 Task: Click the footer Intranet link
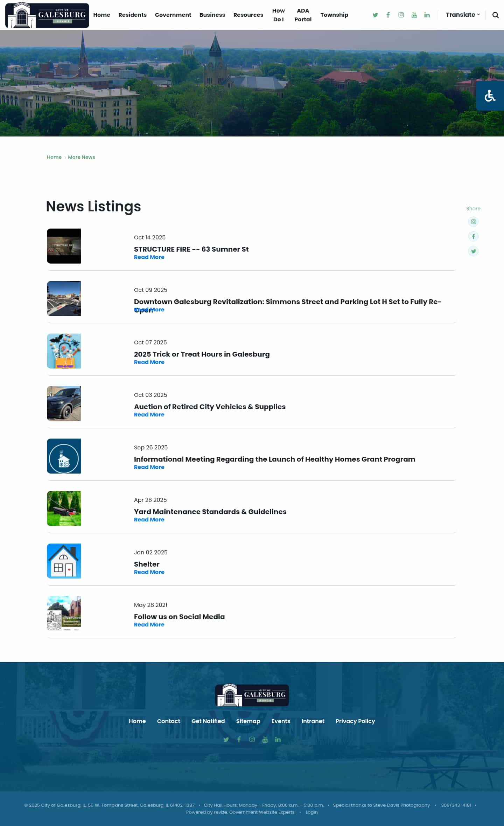(313, 721)
